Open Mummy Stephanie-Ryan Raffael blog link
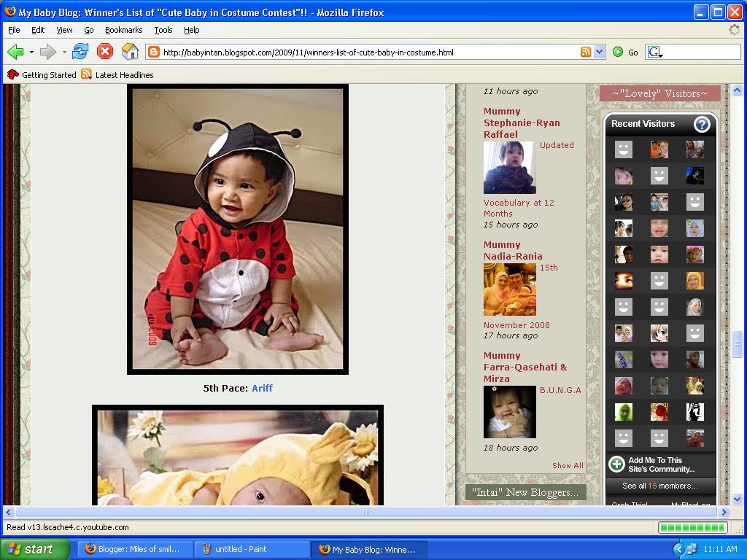Image resolution: width=747 pixels, height=560 pixels. [x=522, y=122]
